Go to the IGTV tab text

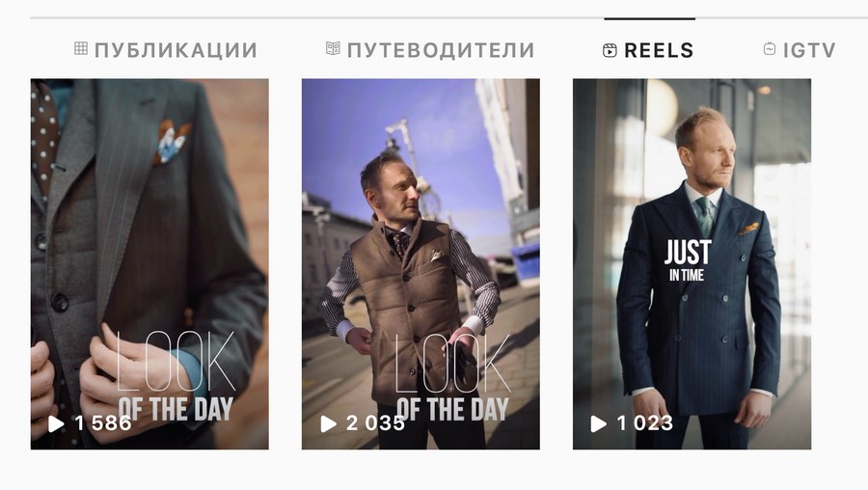[809, 50]
